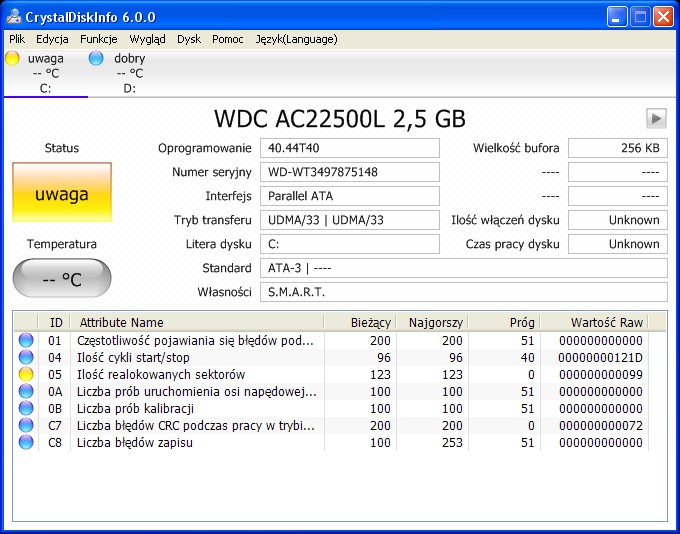Click the Bieżący column header

click(360, 322)
